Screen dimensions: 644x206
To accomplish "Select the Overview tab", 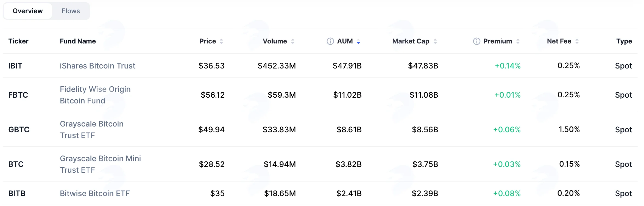I will 28,11.
